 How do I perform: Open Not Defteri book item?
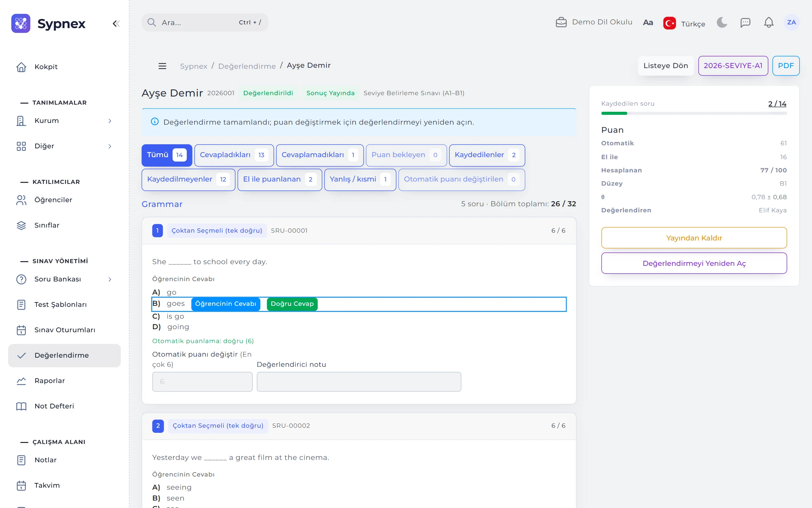click(64, 406)
